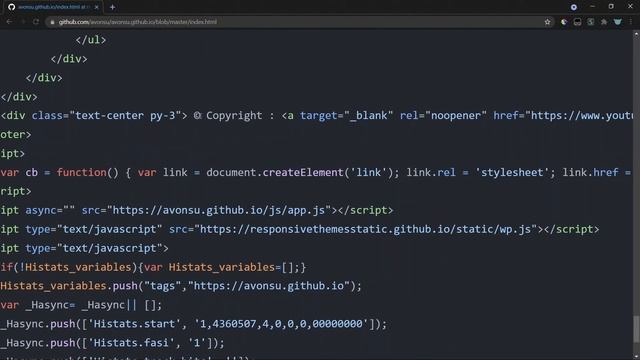640x360 pixels.
Task: Click the 'noopener' rel value
Action: (456, 116)
